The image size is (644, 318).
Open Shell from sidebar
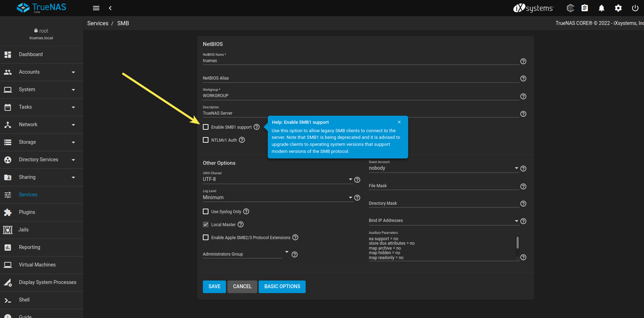point(41,300)
